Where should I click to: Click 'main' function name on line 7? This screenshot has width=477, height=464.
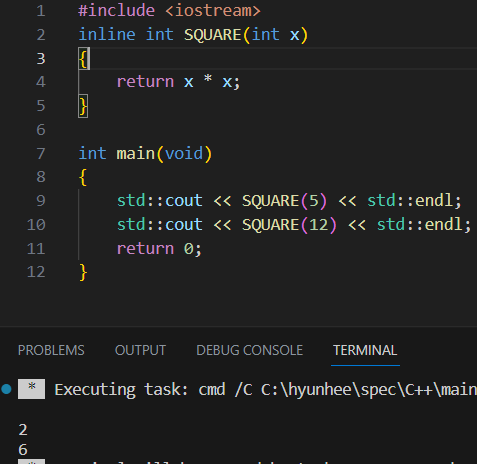click(136, 154)
